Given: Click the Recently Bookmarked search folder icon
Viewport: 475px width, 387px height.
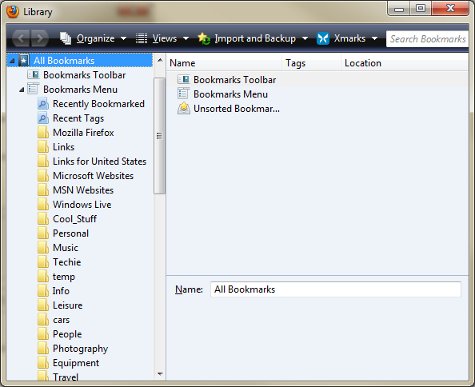Looking at the screenshot, I should 43,104.
